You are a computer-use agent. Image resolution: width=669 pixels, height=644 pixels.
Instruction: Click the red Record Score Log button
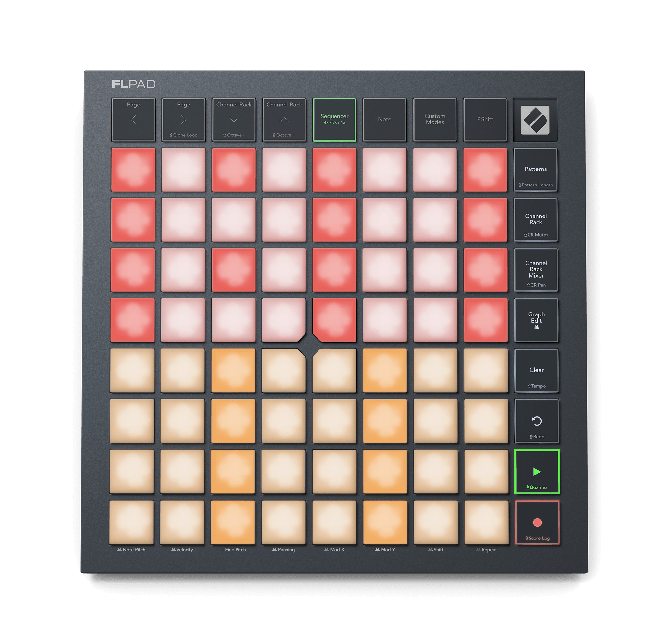click(537, 523)
